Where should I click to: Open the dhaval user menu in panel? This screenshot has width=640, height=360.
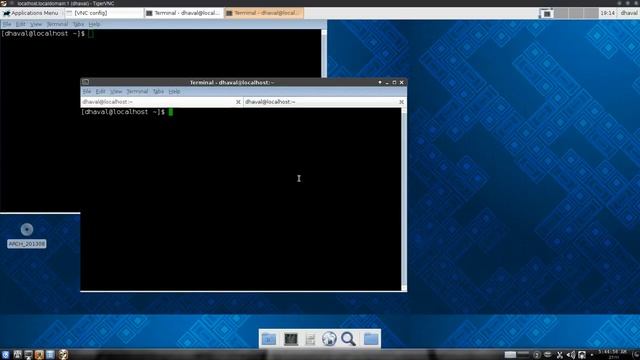(x=629, y=13)
